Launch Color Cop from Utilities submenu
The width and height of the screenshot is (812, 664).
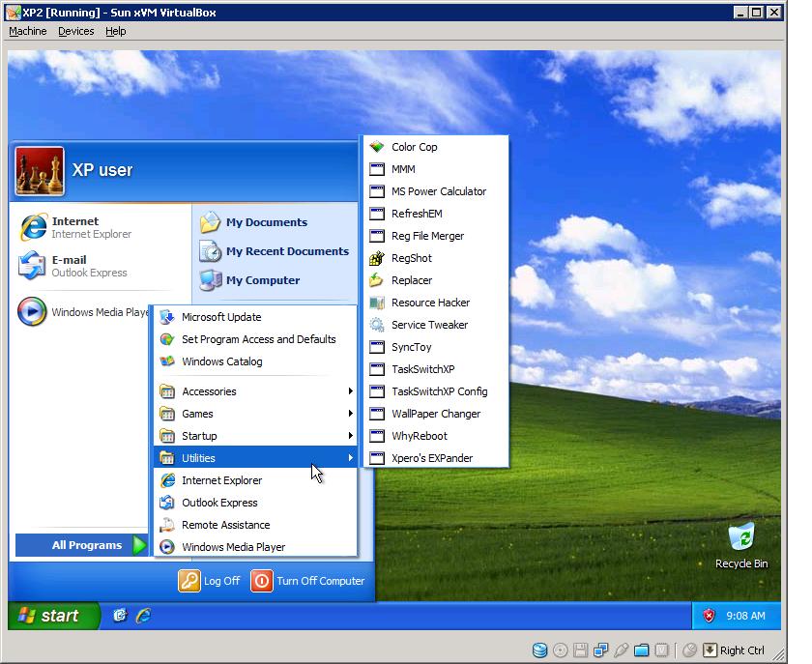tap(436, 147)
